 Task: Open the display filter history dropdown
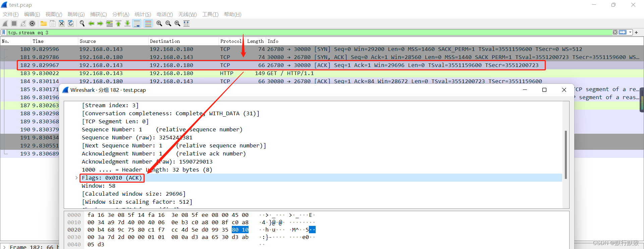[630, 33]
